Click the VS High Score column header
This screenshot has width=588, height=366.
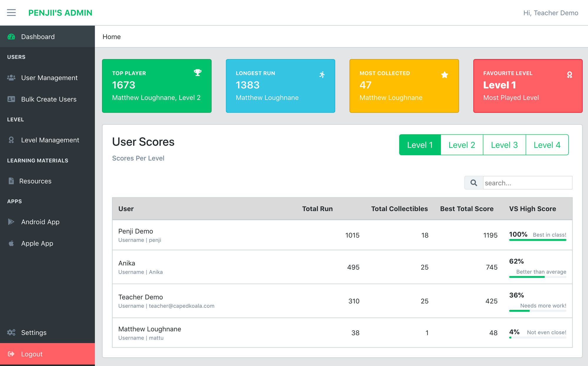point(532,209)
